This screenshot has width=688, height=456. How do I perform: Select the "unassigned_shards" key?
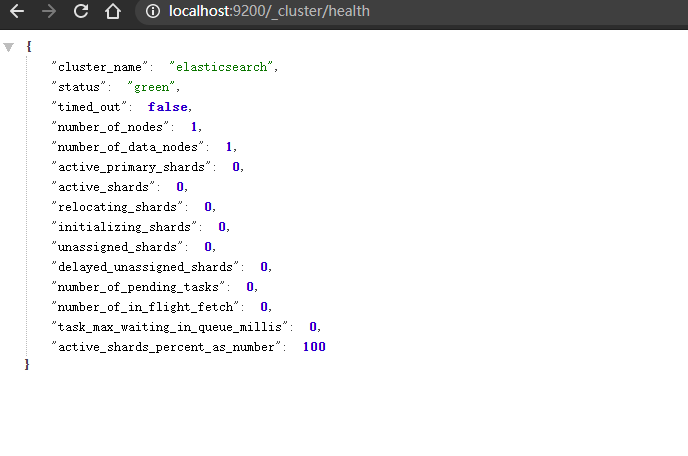(x=117, y=247)
